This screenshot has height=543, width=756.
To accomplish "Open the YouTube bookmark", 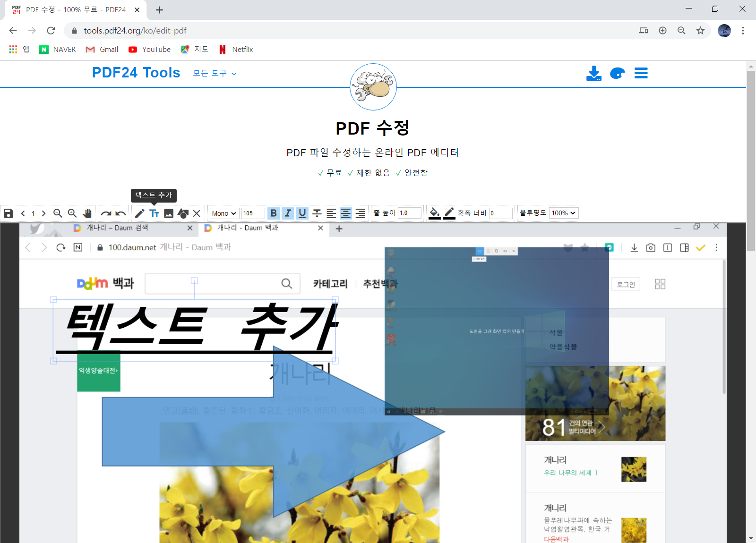I will tap(150, 50).
